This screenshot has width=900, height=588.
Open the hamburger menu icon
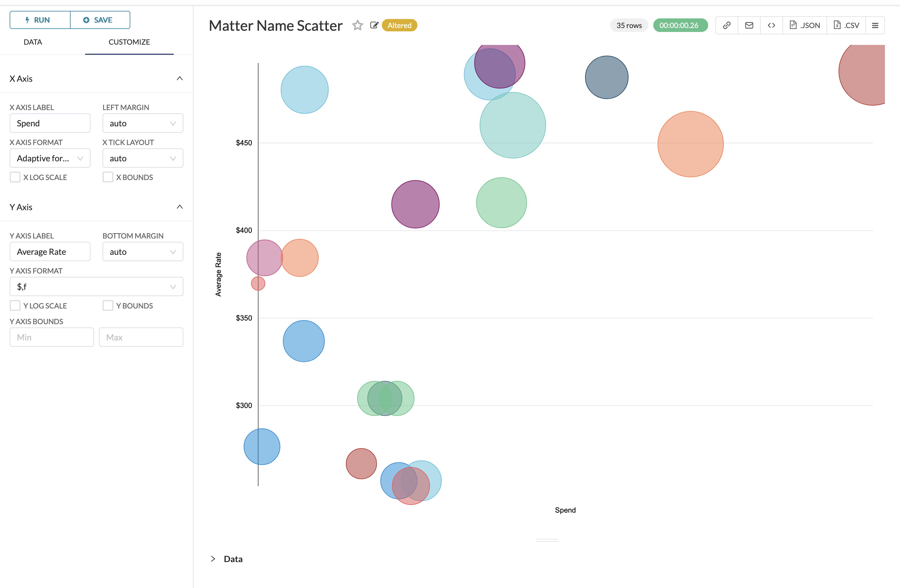click(875, 25)
